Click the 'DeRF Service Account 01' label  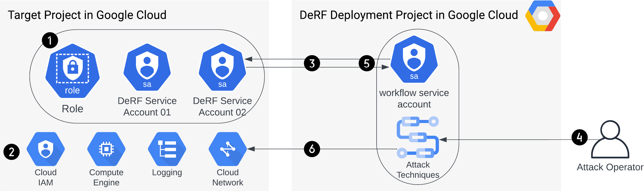click(147, 106)
